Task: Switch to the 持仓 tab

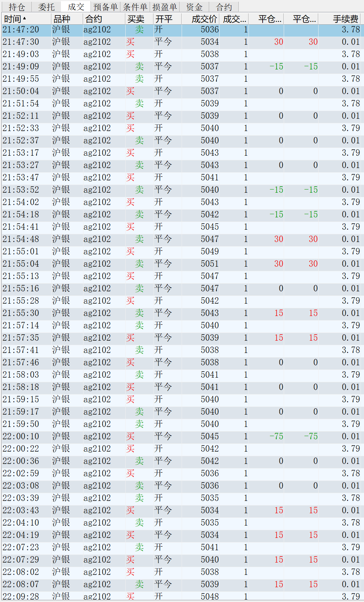Action: tap(17, 7)
